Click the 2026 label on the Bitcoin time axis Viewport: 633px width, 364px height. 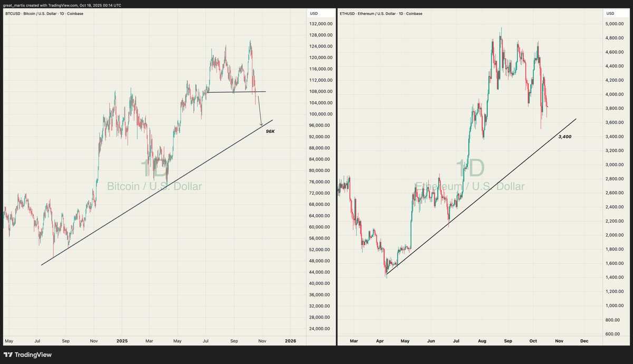(290, 341)
